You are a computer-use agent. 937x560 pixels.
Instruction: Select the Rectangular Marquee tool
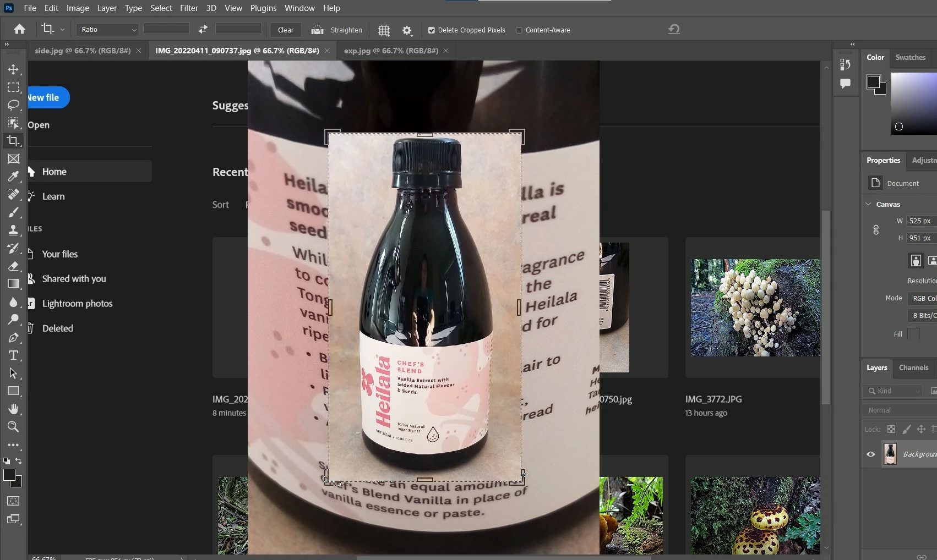(13, 87)
